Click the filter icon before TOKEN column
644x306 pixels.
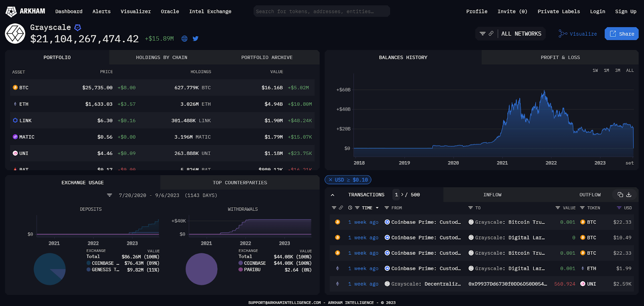point(582,208)
